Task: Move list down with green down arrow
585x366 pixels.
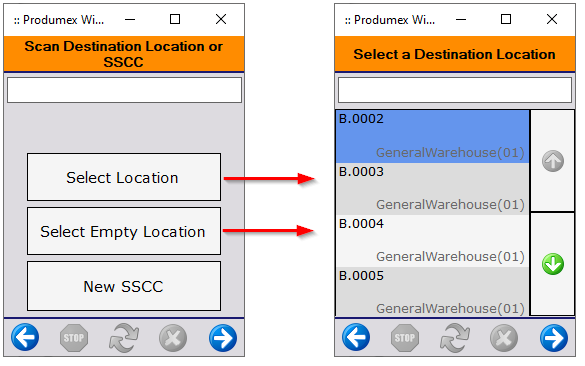Action: (x=553, y=264)
